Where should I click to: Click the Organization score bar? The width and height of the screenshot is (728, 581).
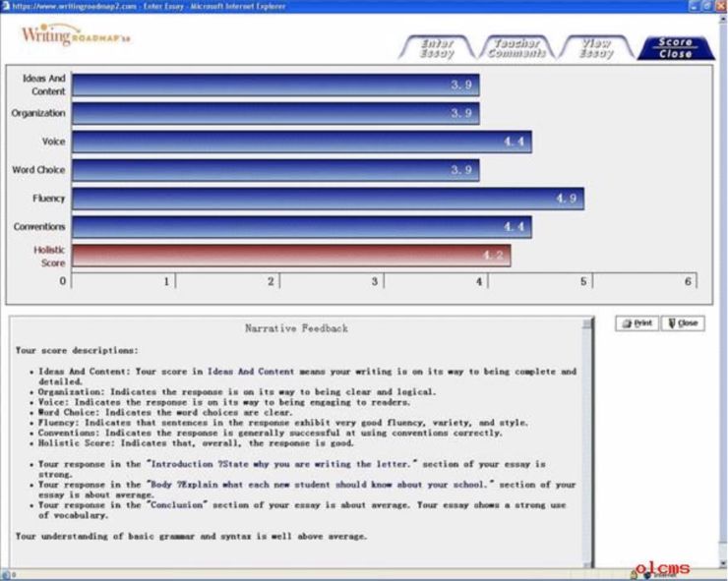(x=275, y=113)
